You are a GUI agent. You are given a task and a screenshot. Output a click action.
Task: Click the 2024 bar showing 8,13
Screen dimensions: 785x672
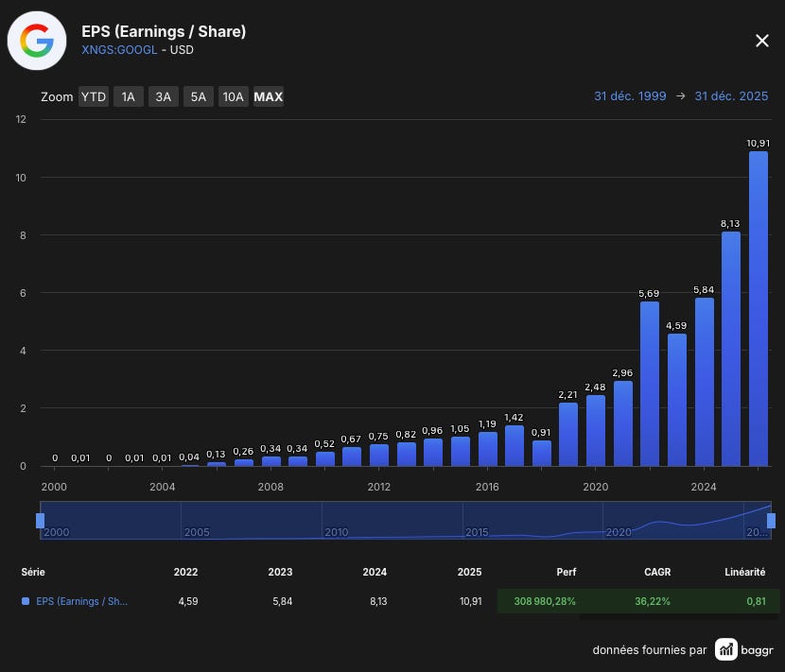point(731,349)
